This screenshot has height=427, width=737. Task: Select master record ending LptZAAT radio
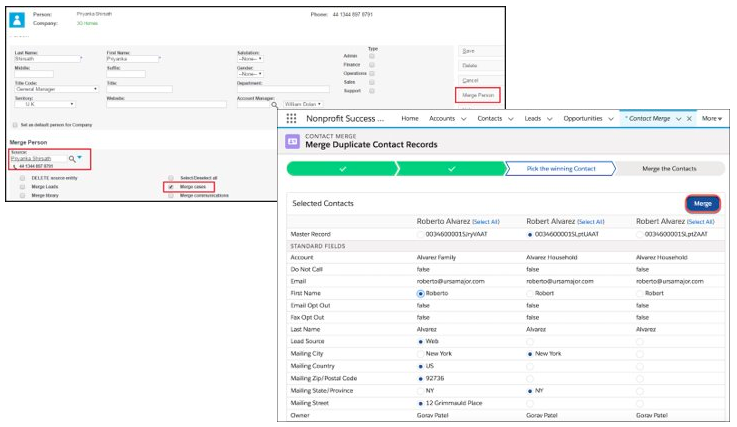[x=639, y=234]
